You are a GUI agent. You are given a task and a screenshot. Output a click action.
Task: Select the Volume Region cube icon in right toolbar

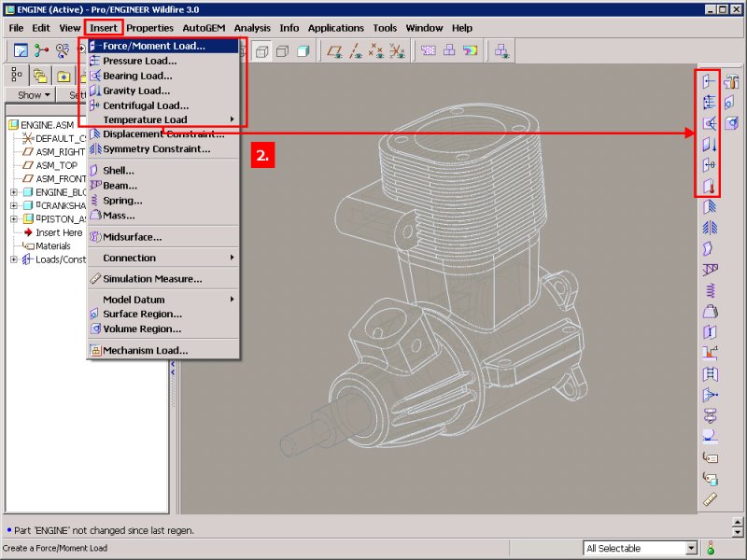(731, 123)
